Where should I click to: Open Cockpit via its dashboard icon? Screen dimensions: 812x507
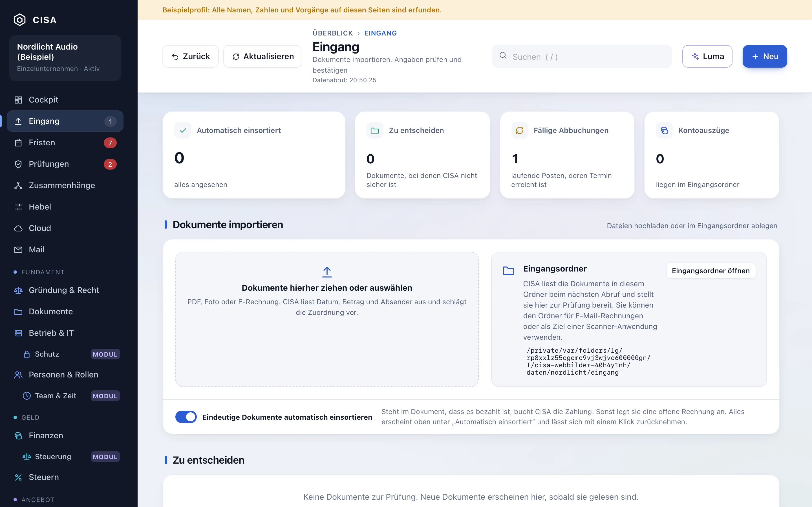(18, 100)
